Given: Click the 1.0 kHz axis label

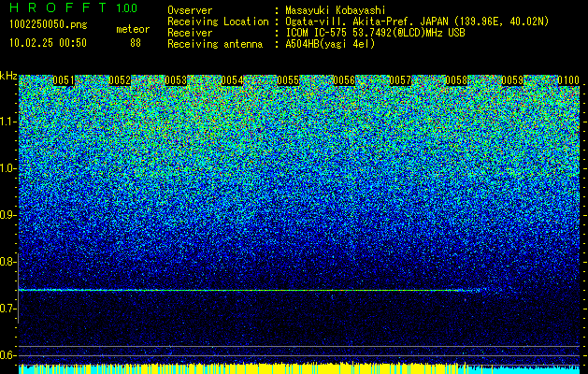Looking at the screenshot, I should 7,168.
